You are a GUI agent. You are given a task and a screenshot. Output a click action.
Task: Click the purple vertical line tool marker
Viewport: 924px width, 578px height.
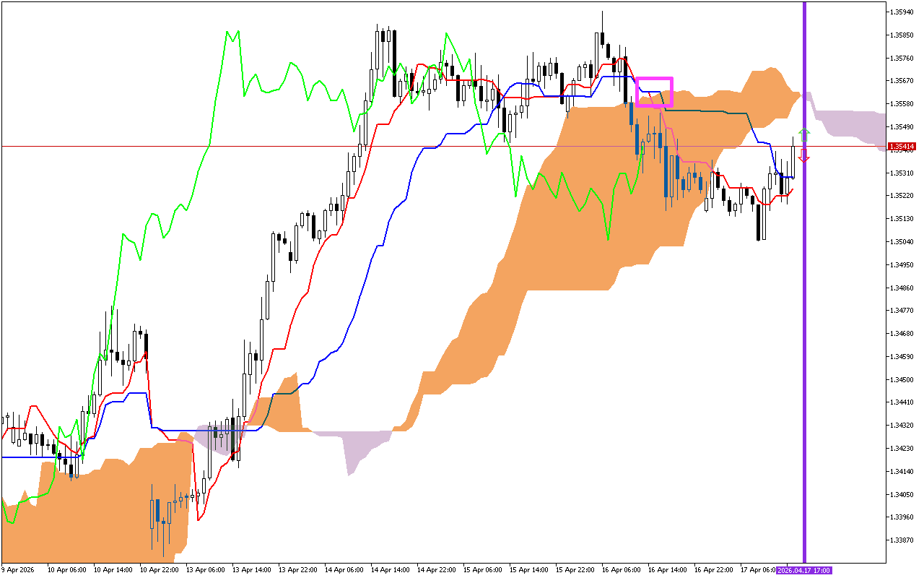click(x=803, y=289)
